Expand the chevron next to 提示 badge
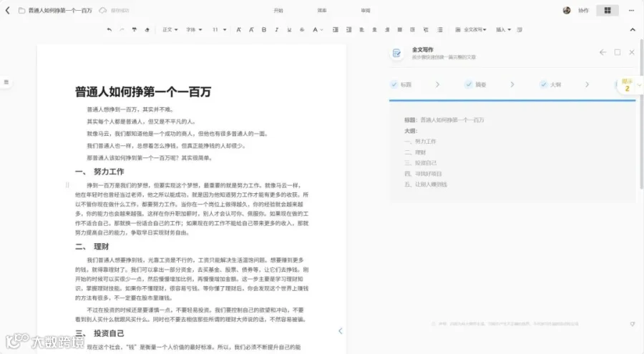The width and height of the screenshot is (644, 354). tap(639, 85)
